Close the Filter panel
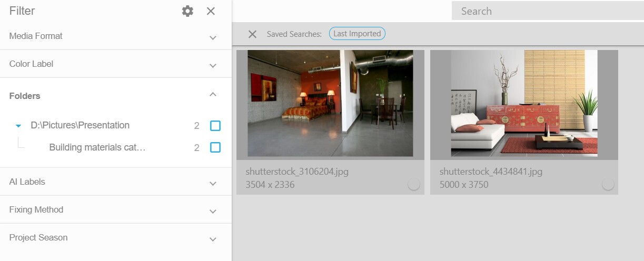This screenshot has height=261, width=644. 211,11
